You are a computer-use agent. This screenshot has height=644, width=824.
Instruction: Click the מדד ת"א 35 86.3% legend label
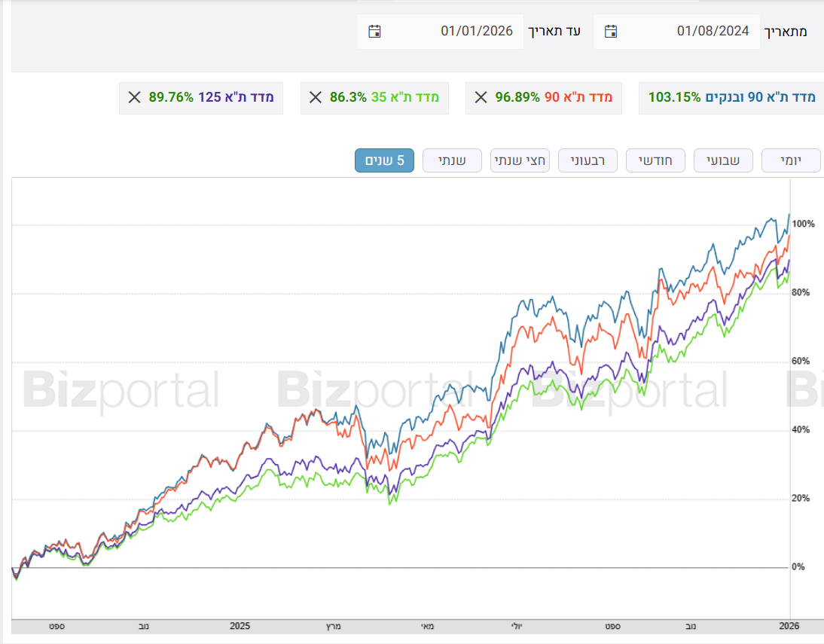(x=384, y=97)
